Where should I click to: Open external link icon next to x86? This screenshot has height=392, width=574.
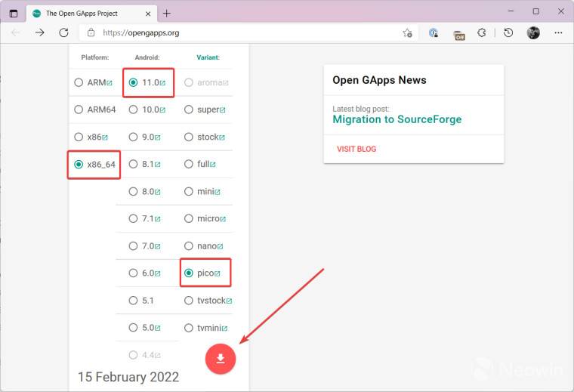(x=105, y=137)
